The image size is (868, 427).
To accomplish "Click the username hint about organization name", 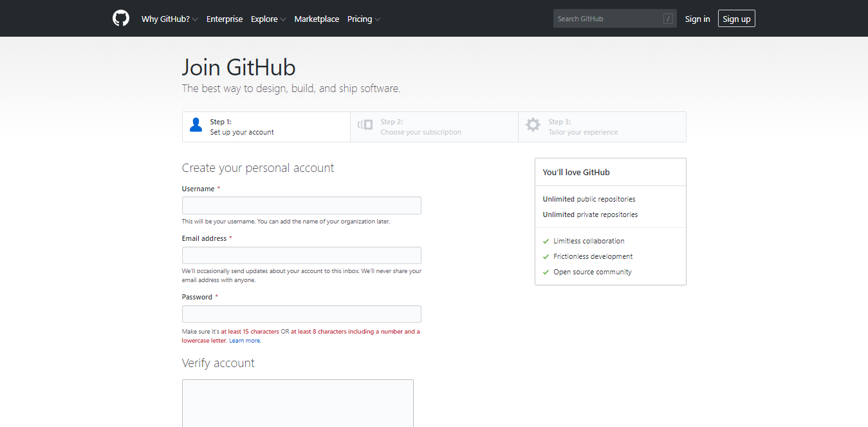I will coord(286,221).
